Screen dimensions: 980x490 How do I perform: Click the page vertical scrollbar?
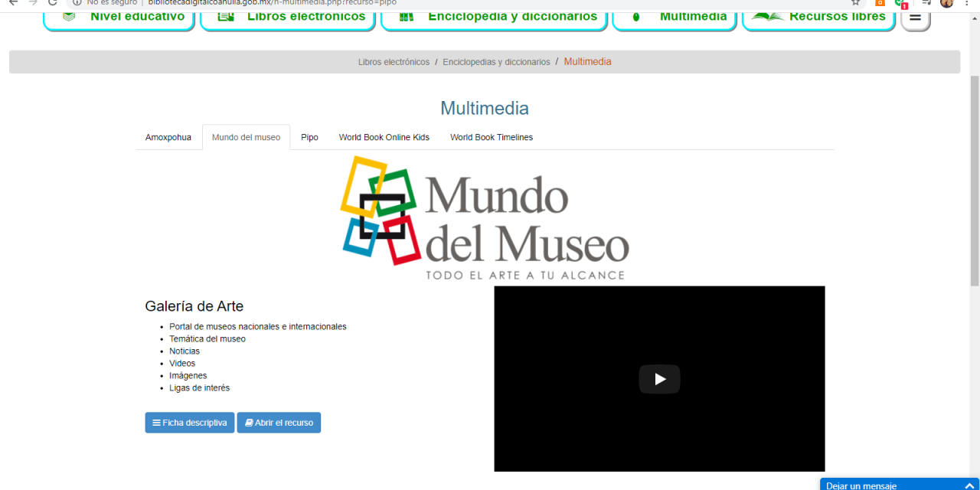coord(975,181)
